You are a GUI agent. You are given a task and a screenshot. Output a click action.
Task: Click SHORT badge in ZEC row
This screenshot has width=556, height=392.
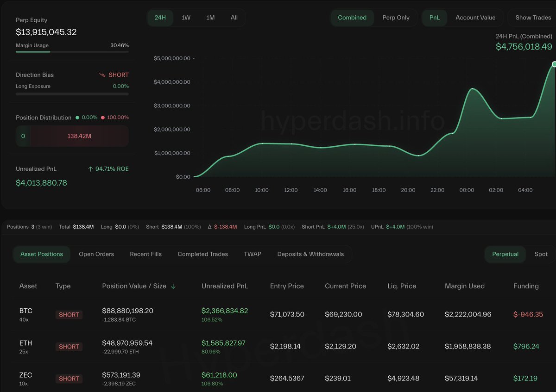69,379
